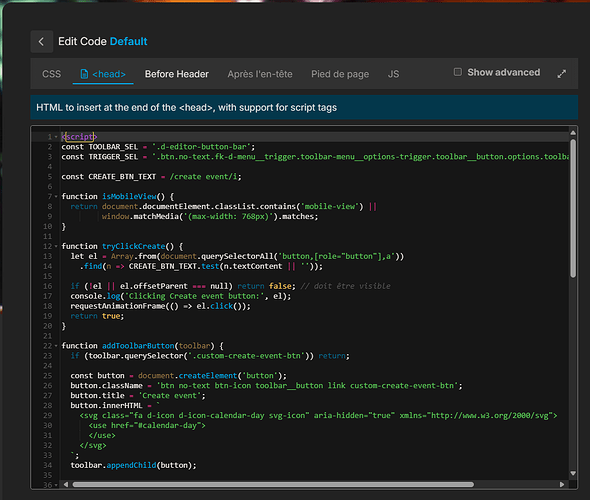590x500 pixels.
Task: Collapse code fold arrow on line 1
Action: [56, 137]
